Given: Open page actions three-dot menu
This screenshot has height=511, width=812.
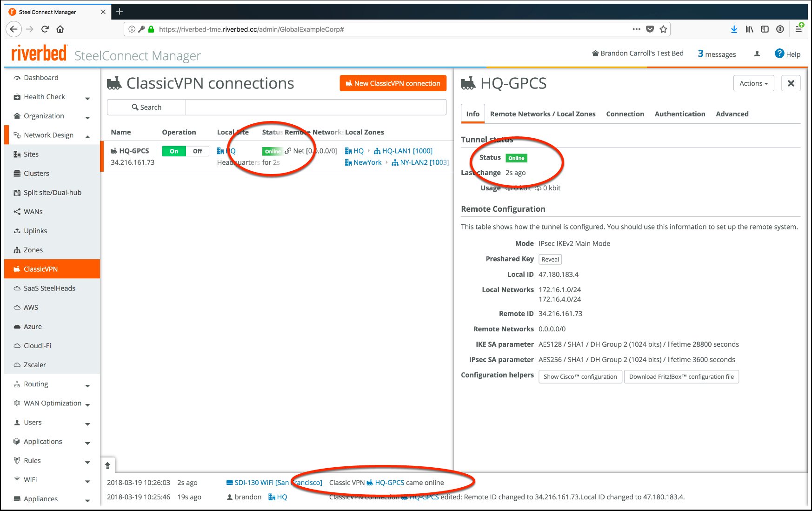Looking at the screenshot, I should pos(636,29).
